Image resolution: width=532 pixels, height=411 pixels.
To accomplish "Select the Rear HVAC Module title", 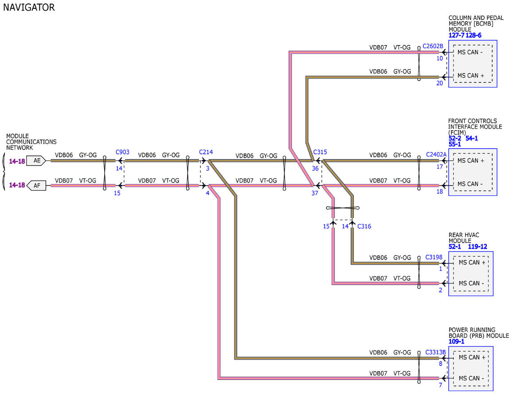I will (464, 238).
